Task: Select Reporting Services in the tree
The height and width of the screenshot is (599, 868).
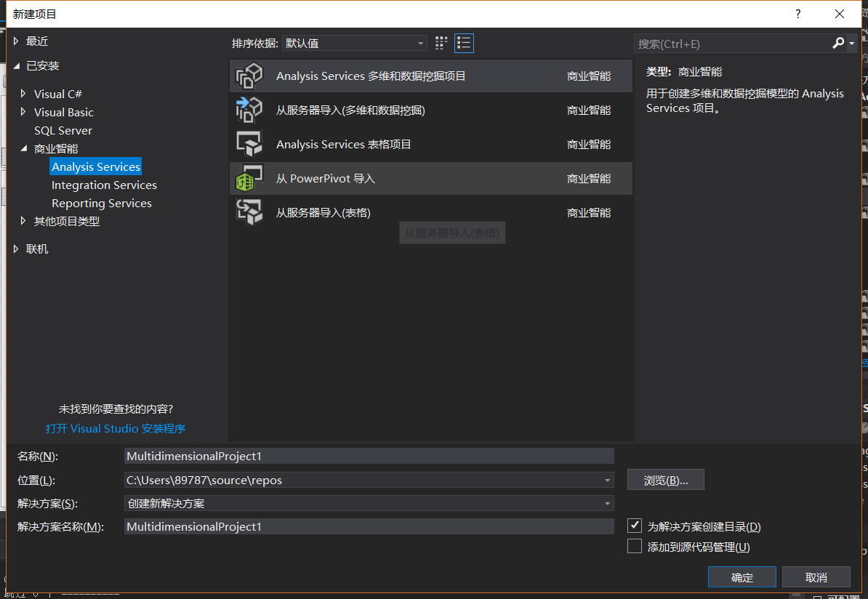Action: coord(101,203)
